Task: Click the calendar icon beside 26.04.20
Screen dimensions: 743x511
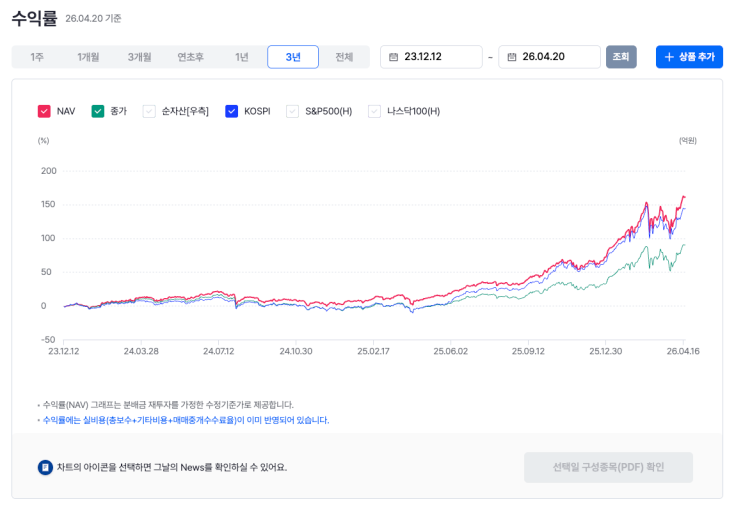Action: [512, 57]
